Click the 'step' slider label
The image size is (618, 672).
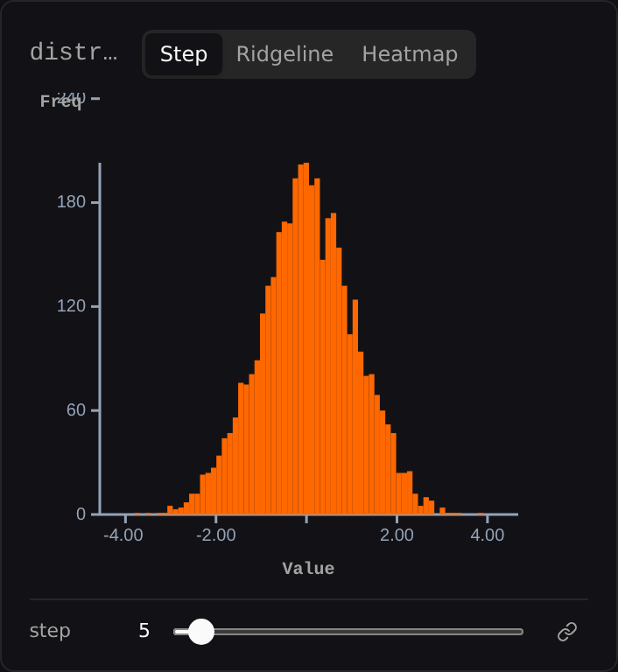pos(50,631)
